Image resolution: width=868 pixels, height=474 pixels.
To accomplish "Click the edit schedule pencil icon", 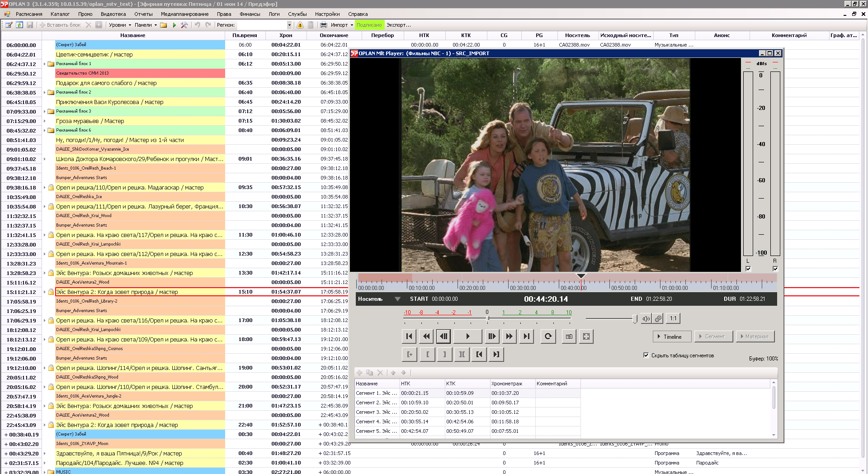I will 9,25.
